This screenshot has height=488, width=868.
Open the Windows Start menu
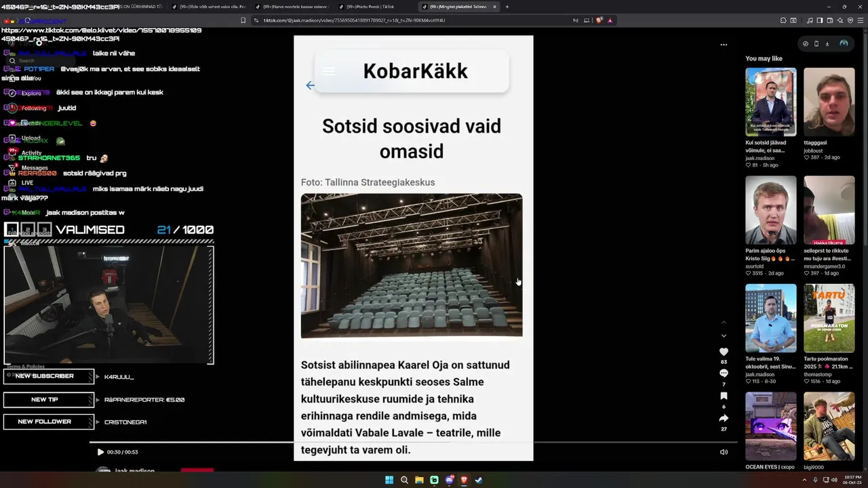[389, 480]
